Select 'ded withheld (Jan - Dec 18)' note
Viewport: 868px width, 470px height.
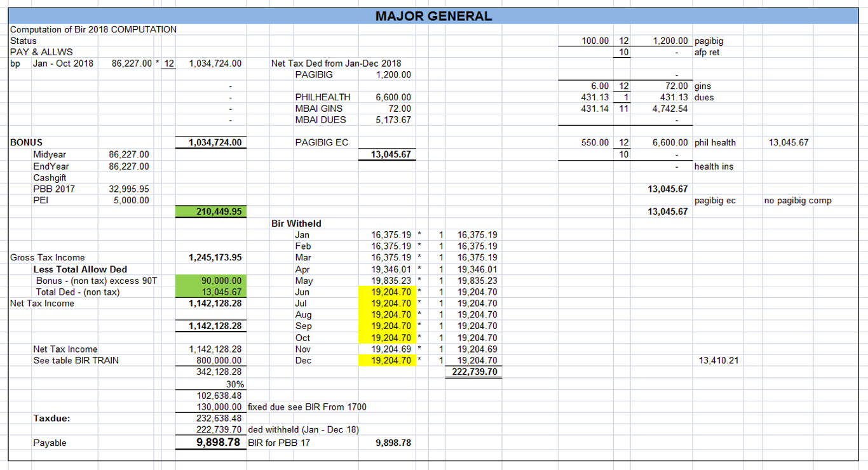click(x=303, y=430)
